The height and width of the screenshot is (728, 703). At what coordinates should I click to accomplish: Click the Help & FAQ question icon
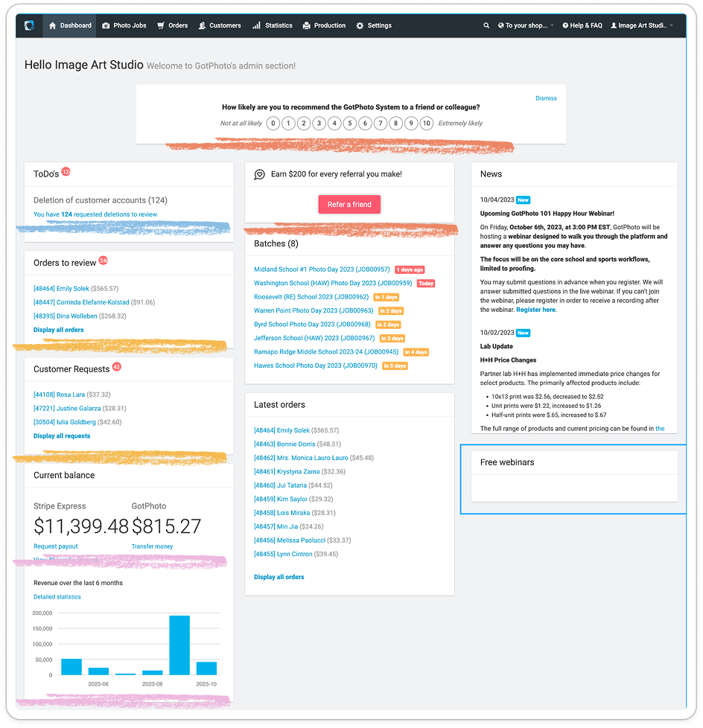point(565,25)
